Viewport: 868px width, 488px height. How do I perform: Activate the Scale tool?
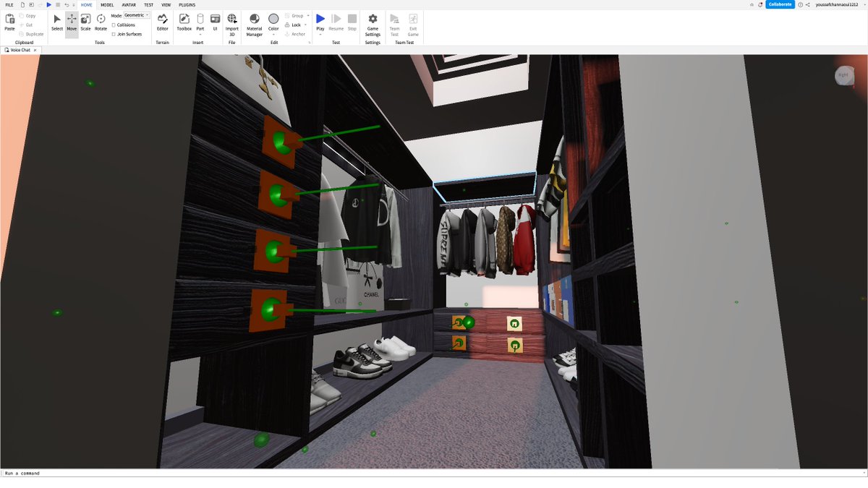(x=85, y=22)
